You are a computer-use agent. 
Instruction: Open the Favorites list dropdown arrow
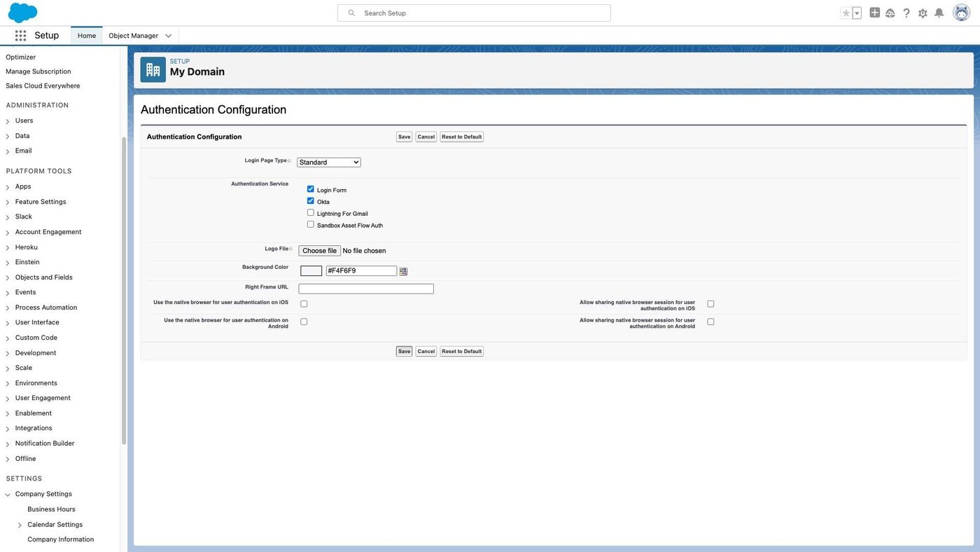click(857, 13)
